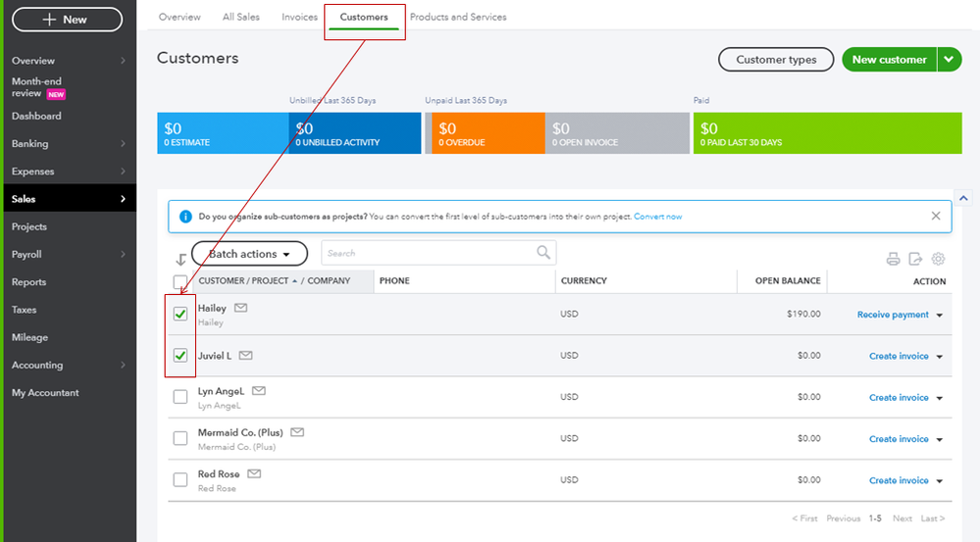Image resolution: width=980 pixels, height=542 pixels.
Task: Open the Sales sidebar section
Action: pos(69,199)
